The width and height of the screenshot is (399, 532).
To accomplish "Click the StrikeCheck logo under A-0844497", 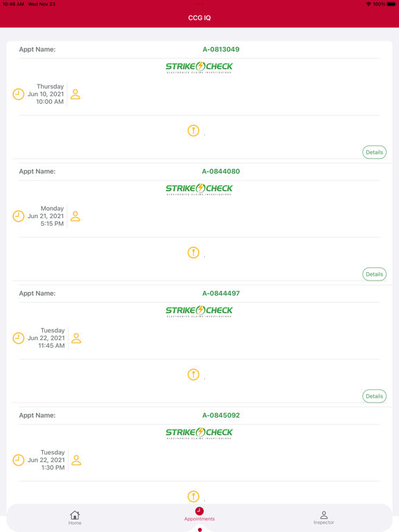I will coord(199,311).
